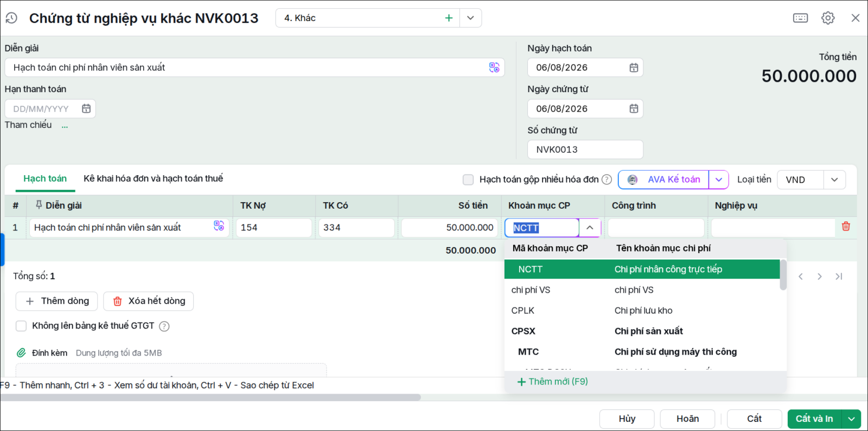
Task: Select CPLK 'Chi phí lưu kho' option
Action: [642, 311]
